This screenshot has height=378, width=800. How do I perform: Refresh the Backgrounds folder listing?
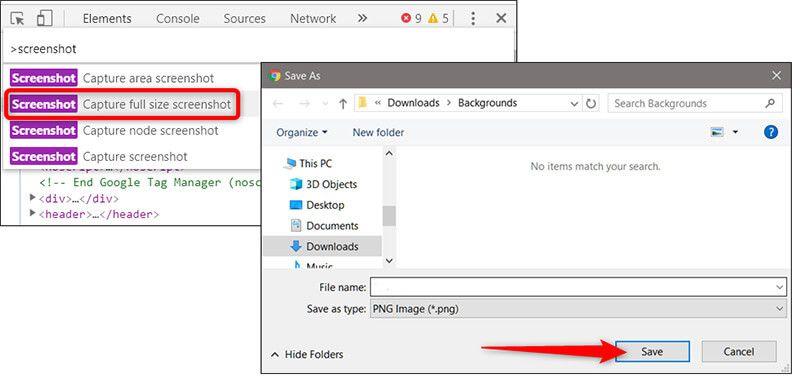click(591, 104)
